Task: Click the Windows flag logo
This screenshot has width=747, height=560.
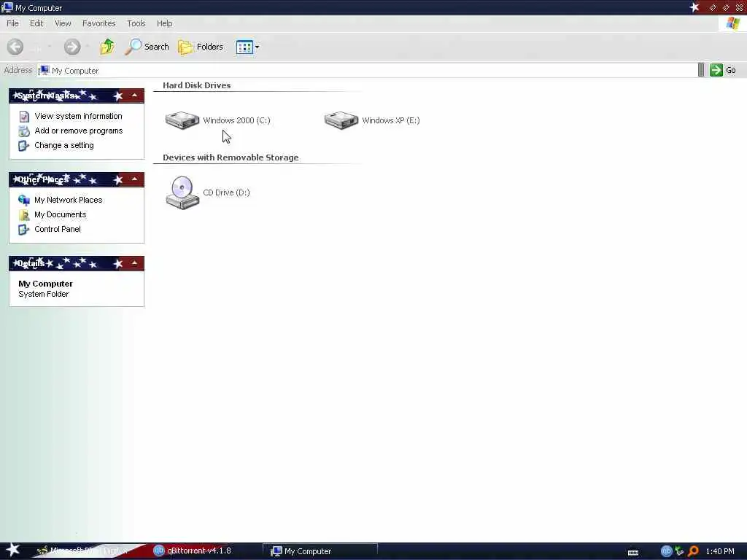Action: click(x=732, y=23)
